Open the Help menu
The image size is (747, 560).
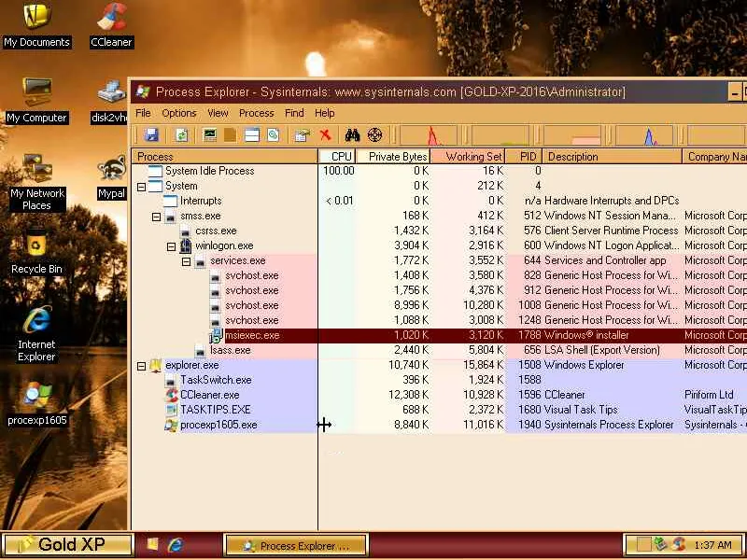[x=324, y=113]
